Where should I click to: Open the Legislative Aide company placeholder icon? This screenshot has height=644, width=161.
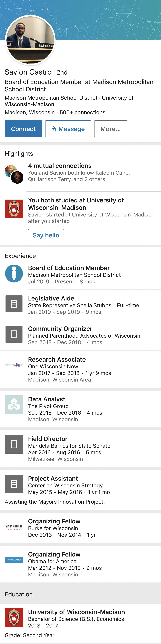click(x=14, y=304)
